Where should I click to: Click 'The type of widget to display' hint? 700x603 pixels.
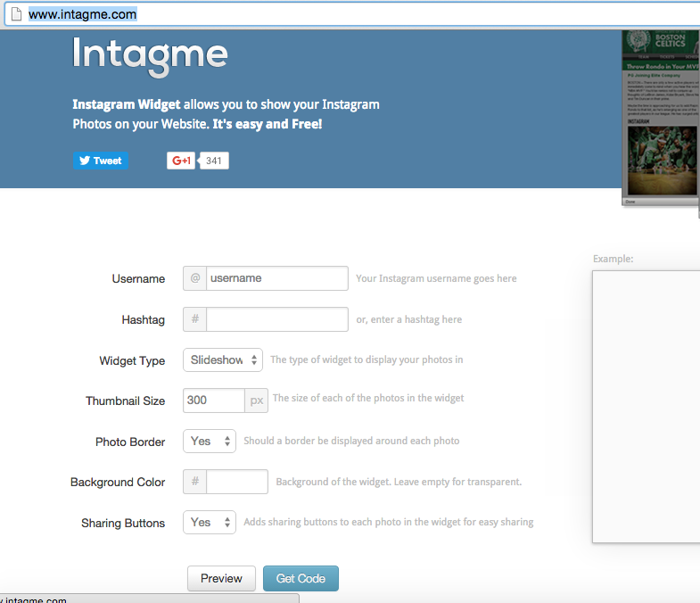(366, 360)
